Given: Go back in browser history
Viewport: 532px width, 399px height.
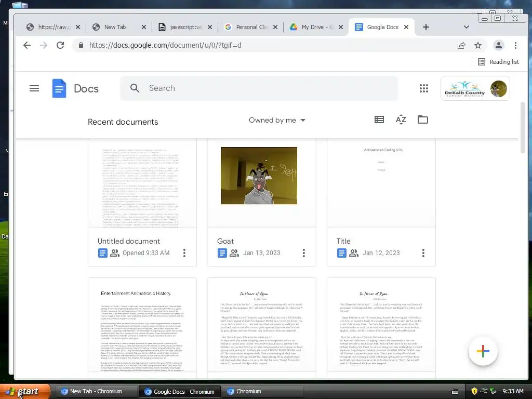Looking at the screenshot, I should click(x=27, y=45).
